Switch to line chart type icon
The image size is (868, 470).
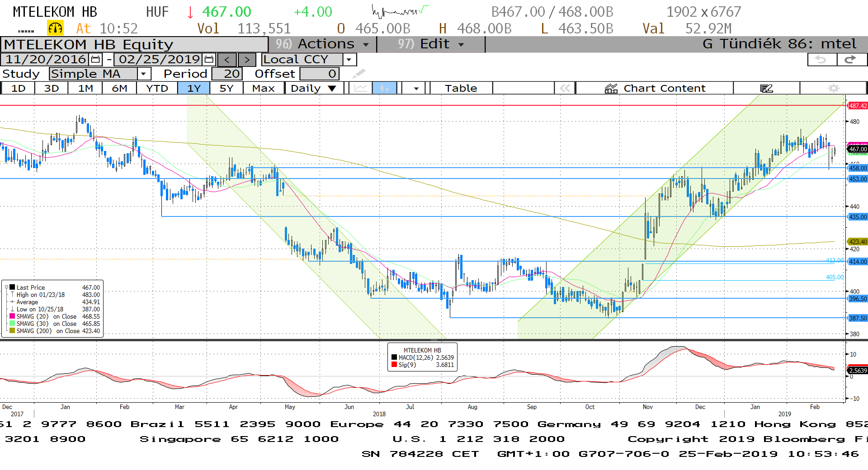[x=361, y=88]
